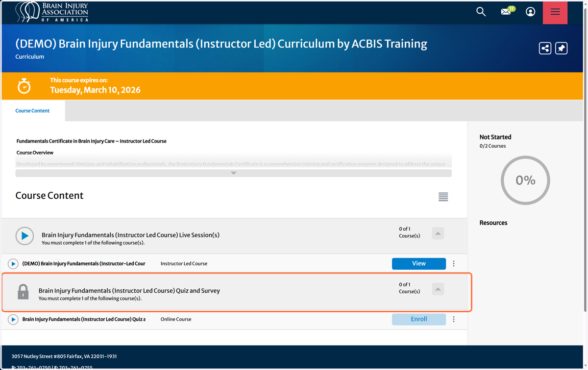Click the 'Brain Injury Fundamentals (Instructor Led Course) Quiz a' title
Image resolution: width=588 pixels, height=370 pixels.
coord(84,319)
